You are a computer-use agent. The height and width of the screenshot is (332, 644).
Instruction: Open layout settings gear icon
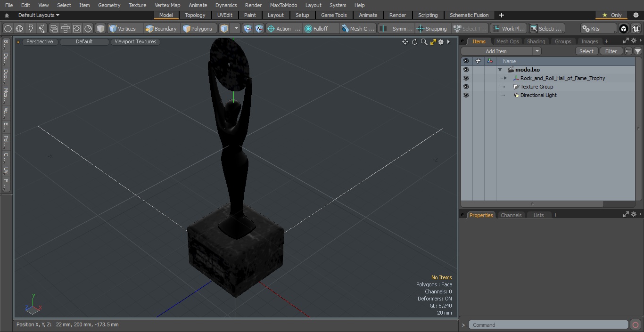[x=636, y=15]
